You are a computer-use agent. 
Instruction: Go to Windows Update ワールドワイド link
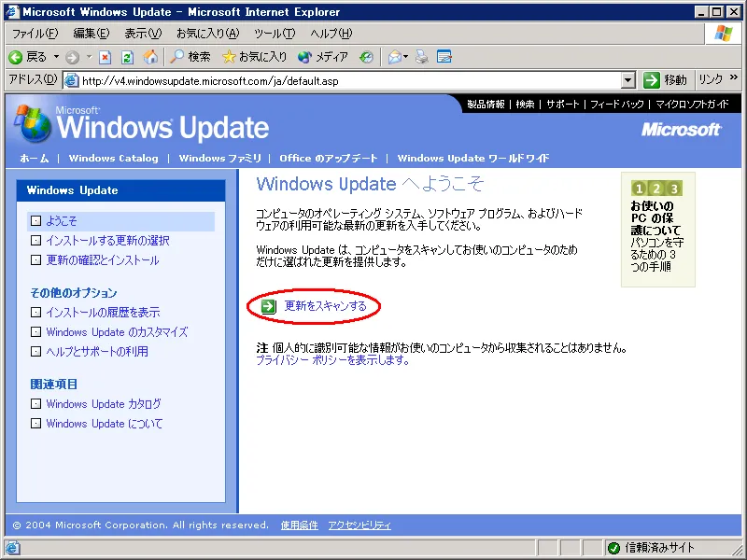473,158
